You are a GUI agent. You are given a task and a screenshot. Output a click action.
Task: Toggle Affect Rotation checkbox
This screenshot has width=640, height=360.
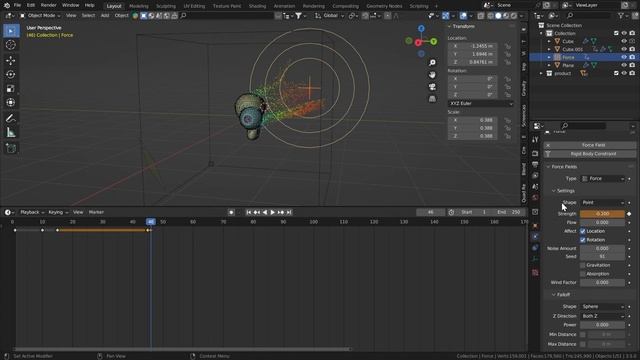click(583, 240)
